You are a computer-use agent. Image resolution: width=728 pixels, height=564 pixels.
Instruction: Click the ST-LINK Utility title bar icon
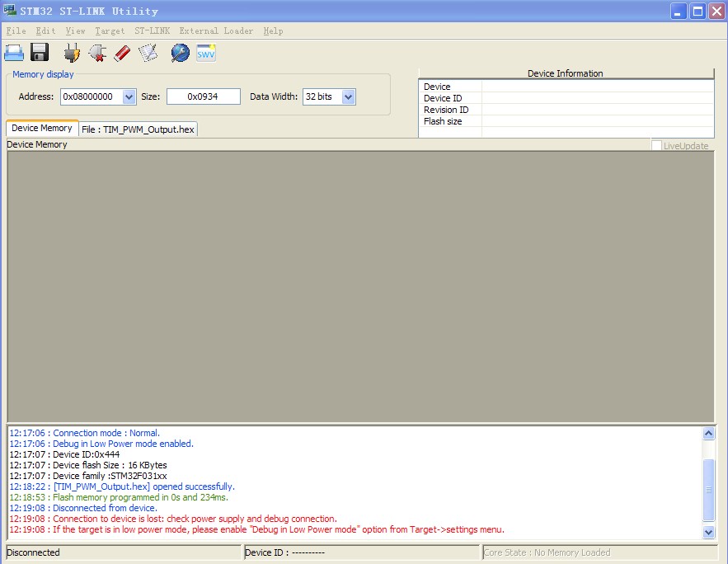coord(9,10)
